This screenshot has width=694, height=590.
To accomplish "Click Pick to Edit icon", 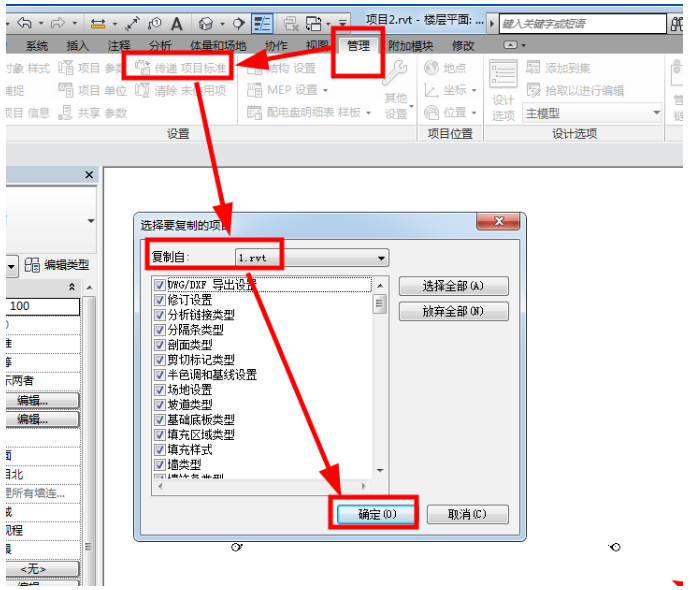I will [533, 90].
